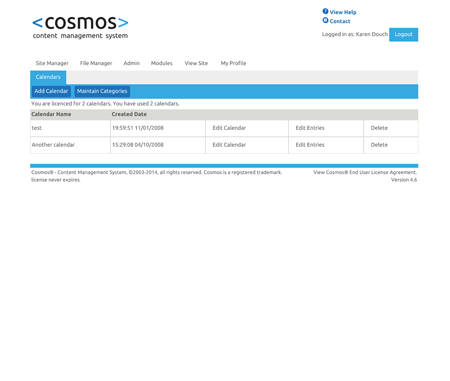450x381 pixels.
Task: Click the Cosmos copyright footer text
Action: tap(156, 172)
